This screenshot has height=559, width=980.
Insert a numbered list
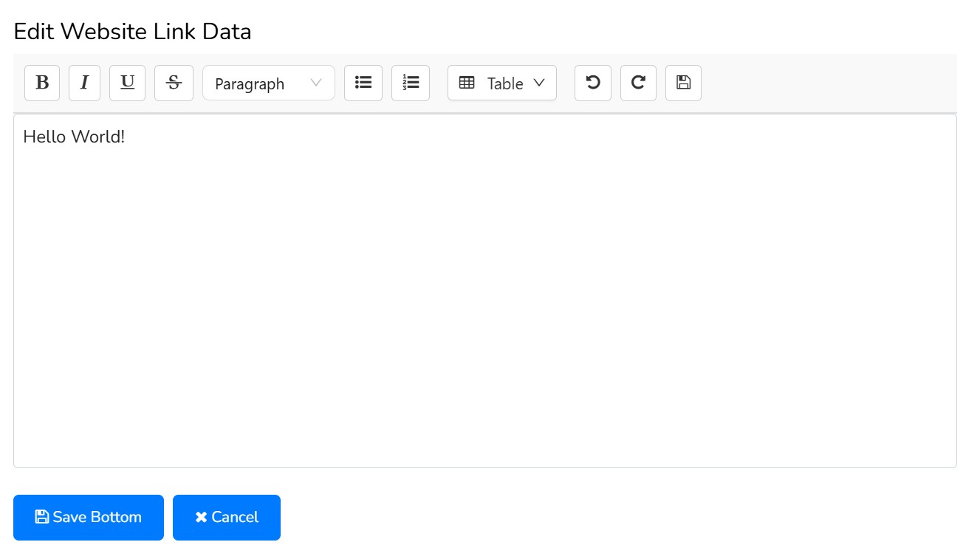coord(411,83)
